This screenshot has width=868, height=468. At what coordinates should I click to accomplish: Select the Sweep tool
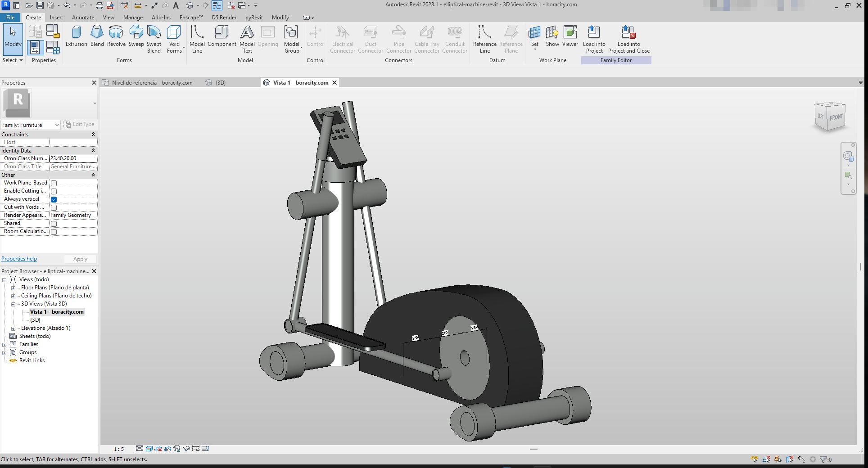[x=136, y=36]
